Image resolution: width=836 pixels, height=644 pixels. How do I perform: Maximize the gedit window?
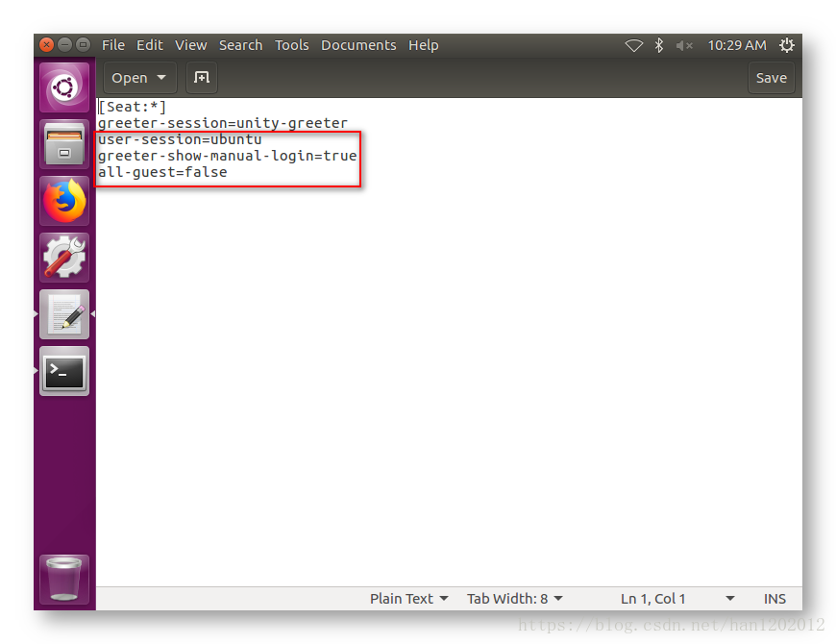click(x=83, y=45)
